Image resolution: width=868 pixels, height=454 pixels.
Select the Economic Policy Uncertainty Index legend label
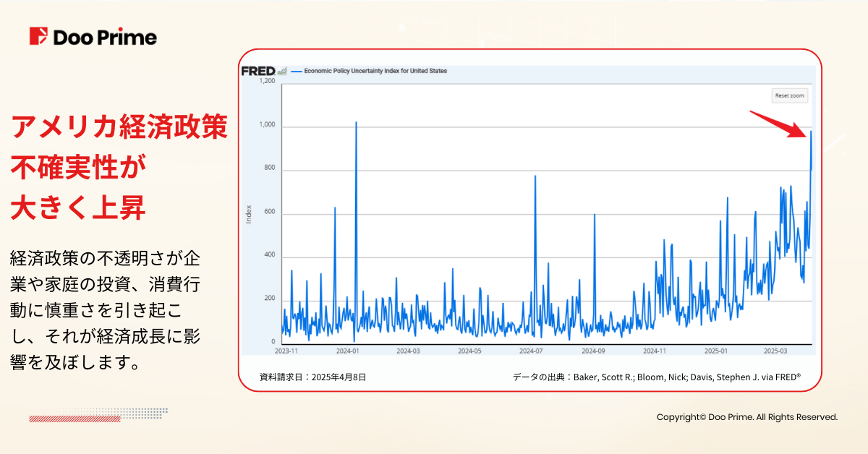point(375,72)
